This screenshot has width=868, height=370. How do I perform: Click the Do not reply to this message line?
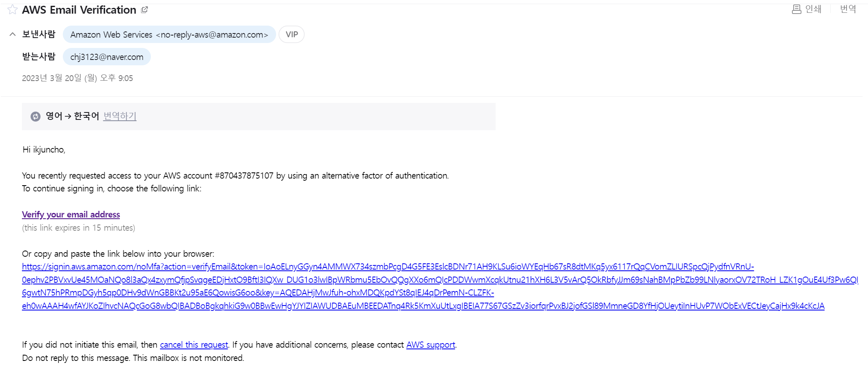tap(133, 358)
